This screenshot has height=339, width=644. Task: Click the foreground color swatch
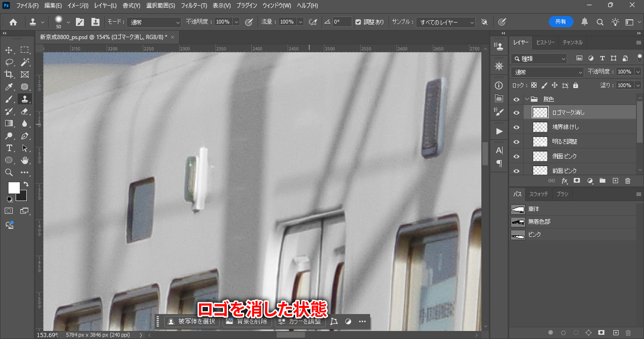click(x=14, y=187)
